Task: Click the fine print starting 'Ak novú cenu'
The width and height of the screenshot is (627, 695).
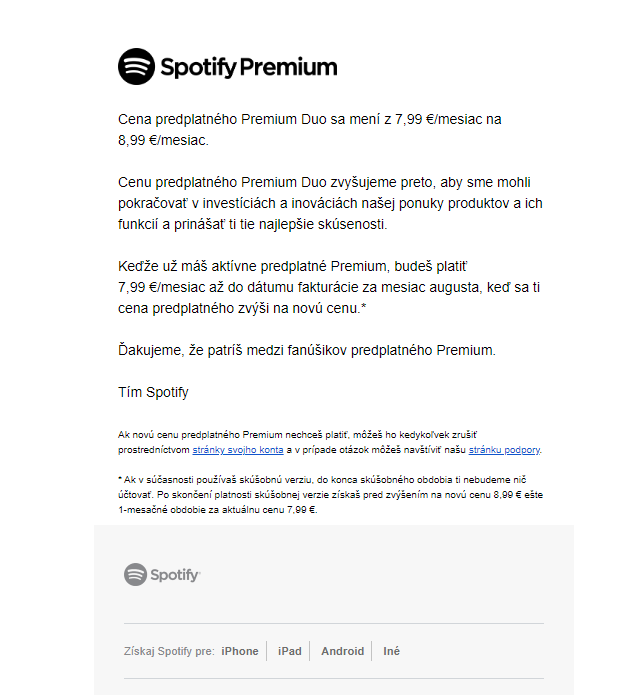Action: (330, 442)
